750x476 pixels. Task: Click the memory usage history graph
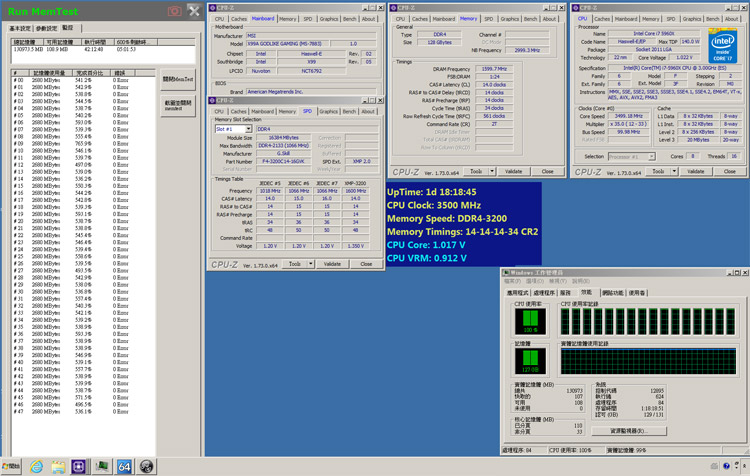pos(648,361)
